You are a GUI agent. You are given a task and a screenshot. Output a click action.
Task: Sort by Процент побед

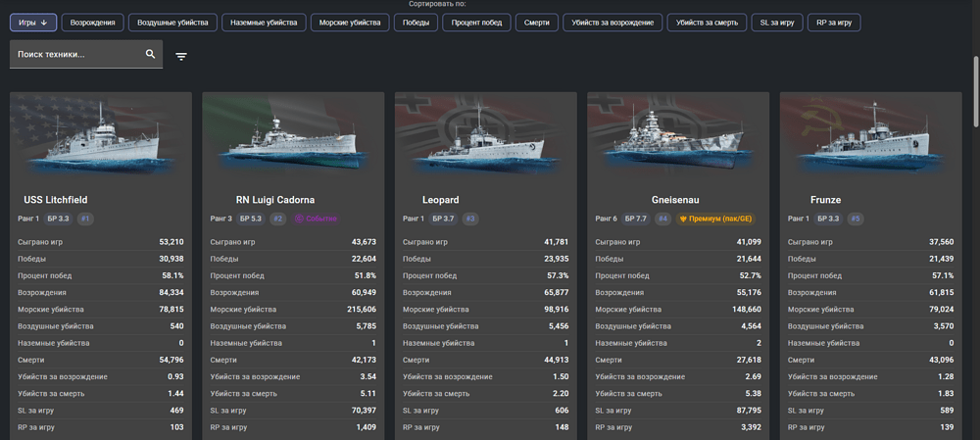pyautogui.click(x=476, y=23)
